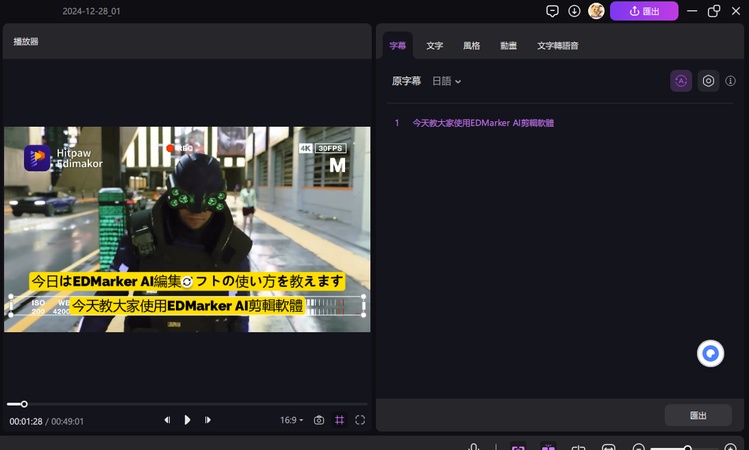Play the video preview
This screenshot has width=749, height=450.
pyautogui.click(x=187, y=420)
